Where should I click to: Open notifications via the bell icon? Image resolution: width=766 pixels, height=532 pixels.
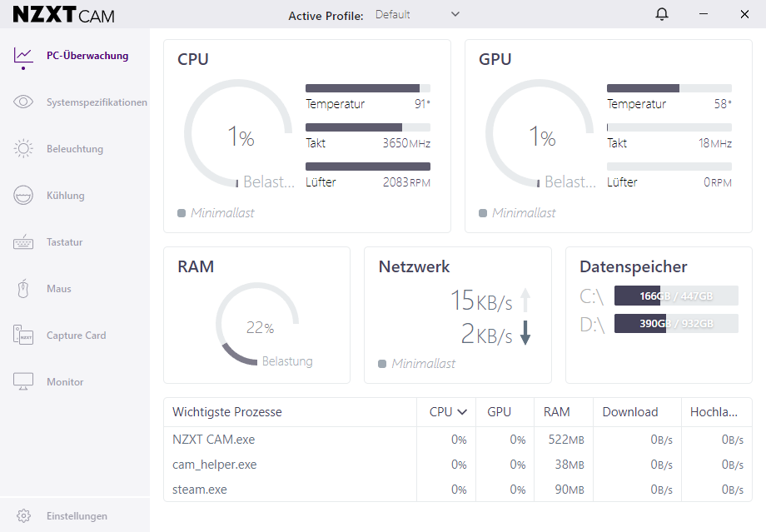pos(662,14)
